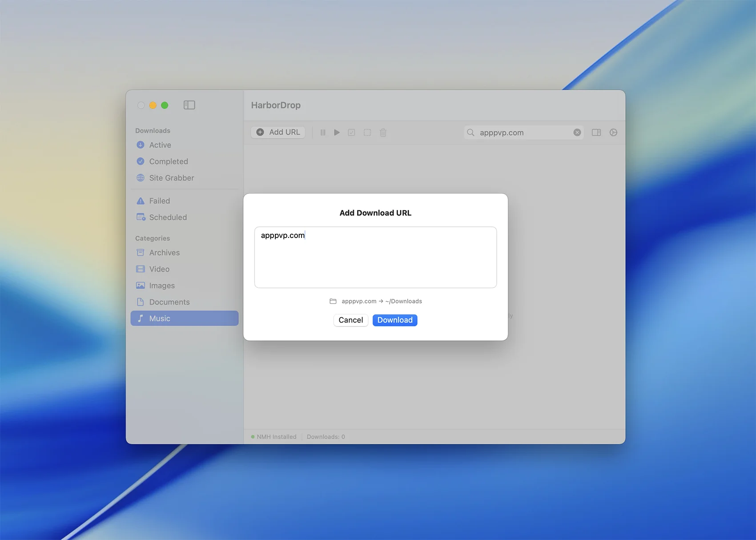Open the Active downloads list
This screenshot has width=756, height=540.
coord(160,145)
